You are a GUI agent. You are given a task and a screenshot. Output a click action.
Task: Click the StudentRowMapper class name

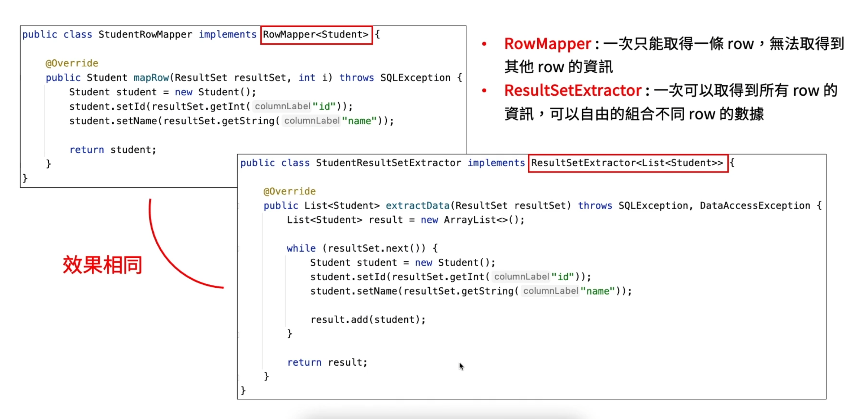145,35
